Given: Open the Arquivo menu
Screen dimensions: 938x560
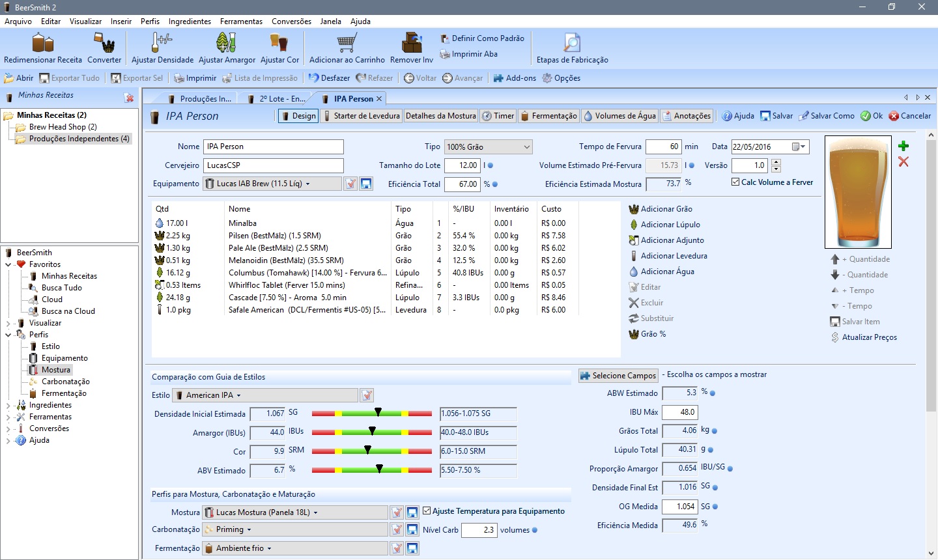Looking at the screenshot, I should 18,21.
